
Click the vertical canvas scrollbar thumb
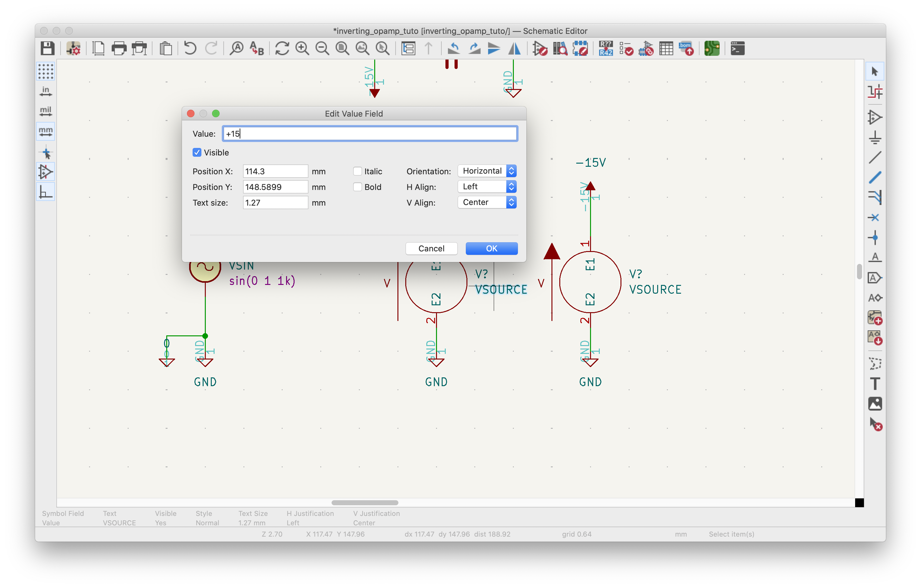tap(859, 272)
